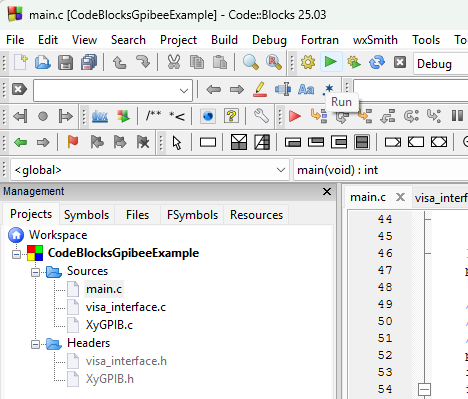Open the Debug menu
The width and height of the screenshot is (468, 399).
[x=269, y=40]
